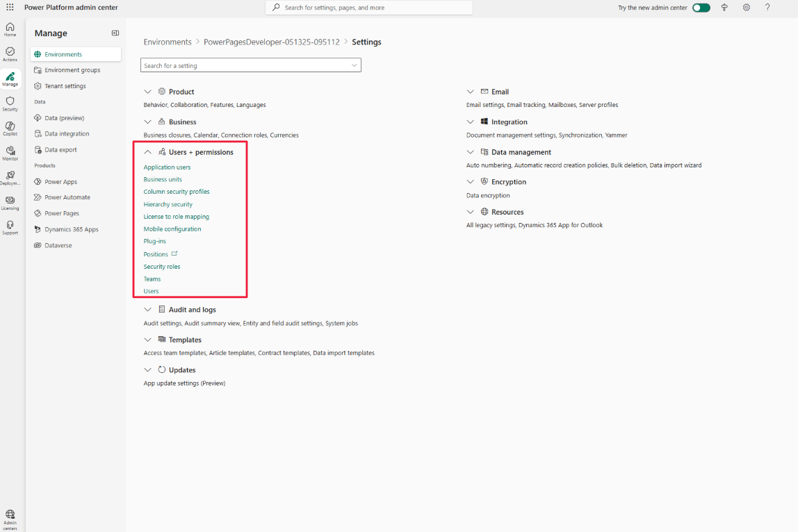Open Mobile configuration link

click(172, 229)
